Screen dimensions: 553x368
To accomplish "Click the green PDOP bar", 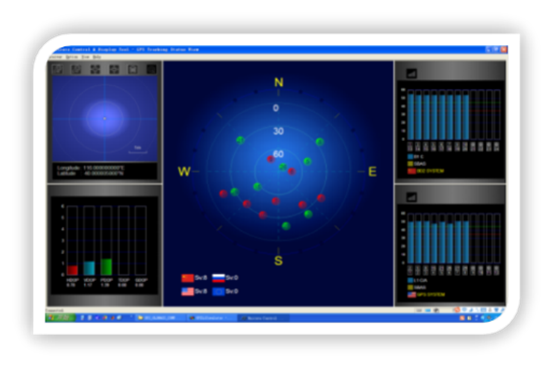I will (106, 267).
